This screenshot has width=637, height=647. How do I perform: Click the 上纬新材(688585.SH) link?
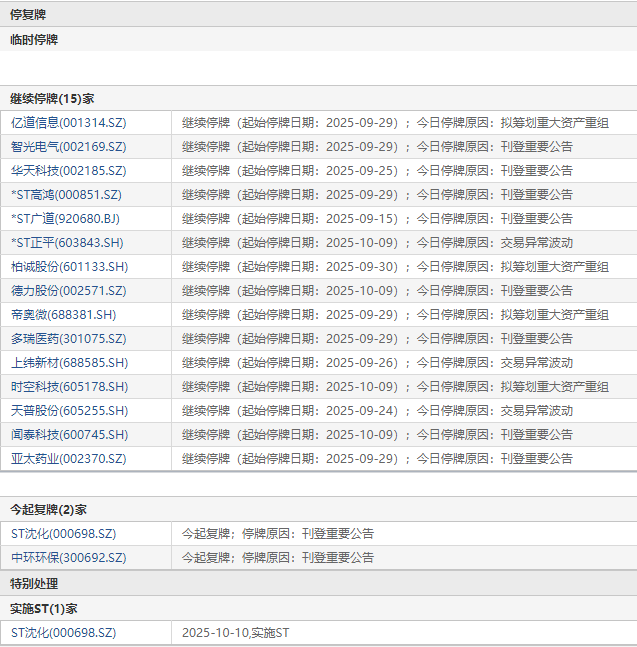pos(70,363)
